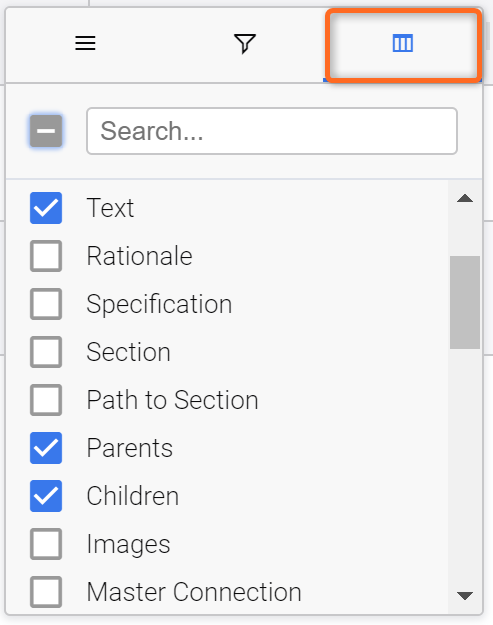This screenshot has width=493, height=625.
Task: Check the Specification column box
Action: pos(46,304)
